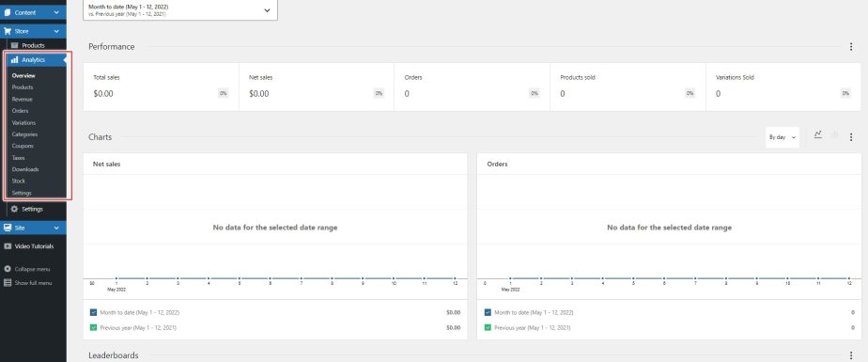868x362 pixels.
Task: Click the Store shopping cart icon
Action: click(8, 31)
